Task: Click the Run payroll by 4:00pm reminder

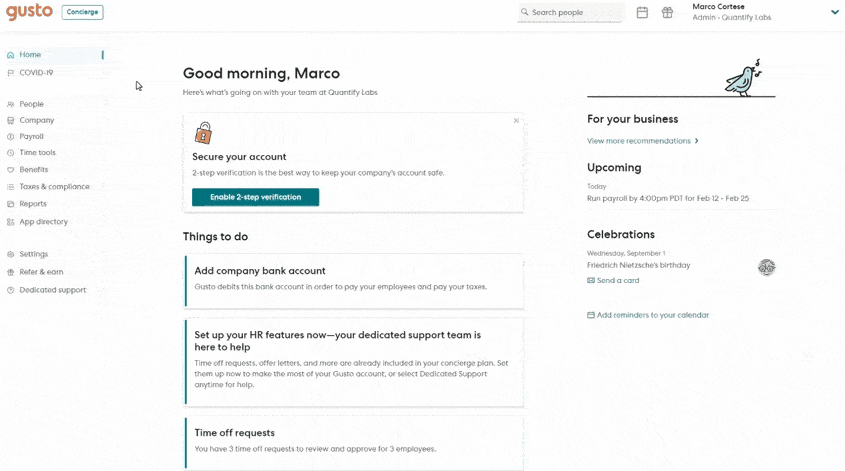Action: (668, 198)
